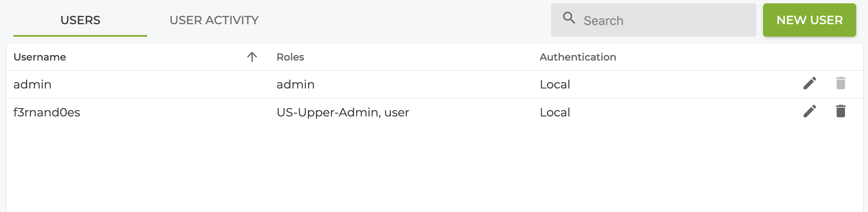Sort by the Authentication column header
Viewport: 868px width, 212px height.
click(577, 57)
